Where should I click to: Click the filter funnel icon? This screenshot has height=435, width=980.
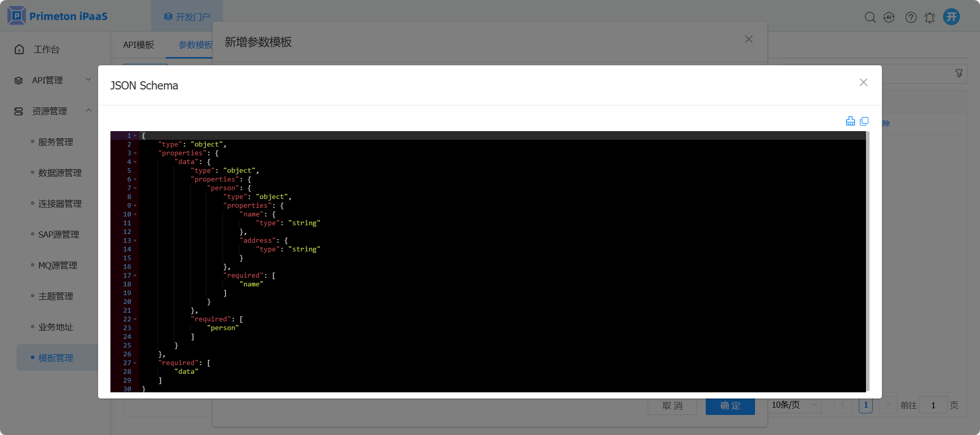tap(959, 74)
